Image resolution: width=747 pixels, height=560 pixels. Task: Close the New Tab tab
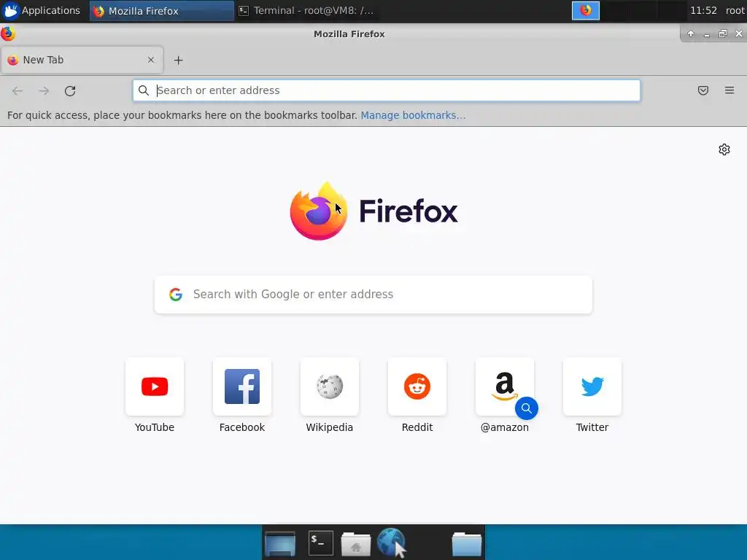coord(150,60)
